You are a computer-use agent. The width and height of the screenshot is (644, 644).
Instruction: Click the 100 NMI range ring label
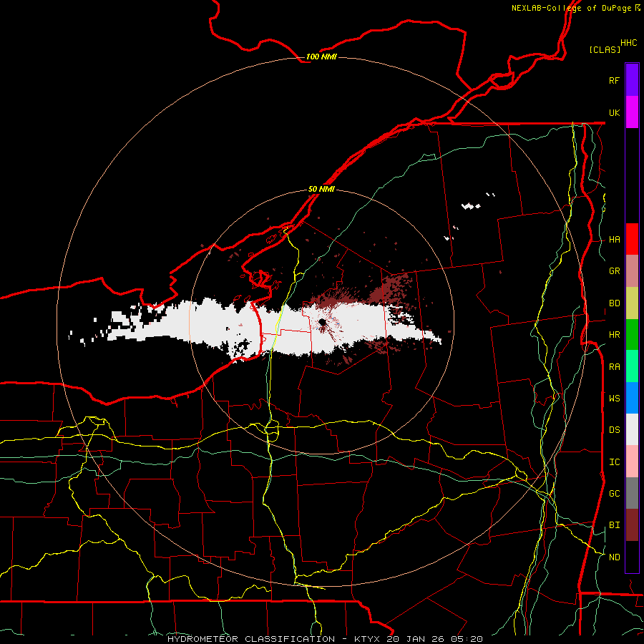(321, 57)
